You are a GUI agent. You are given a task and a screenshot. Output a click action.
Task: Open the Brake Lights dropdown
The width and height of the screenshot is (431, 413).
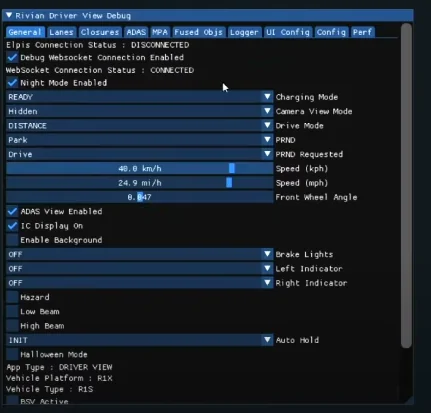[x=140, y=254]
